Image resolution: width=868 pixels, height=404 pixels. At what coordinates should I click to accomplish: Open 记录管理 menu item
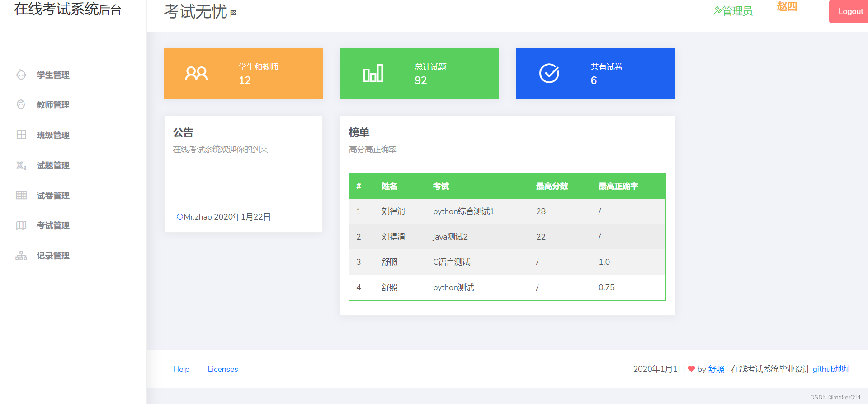[x=53, y=256]
